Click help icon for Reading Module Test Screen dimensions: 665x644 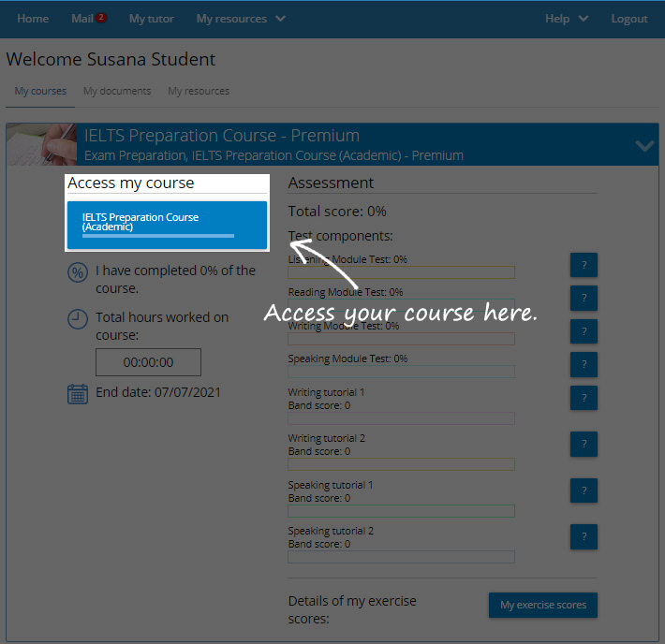pyautogui.click(x=584, y=298)
